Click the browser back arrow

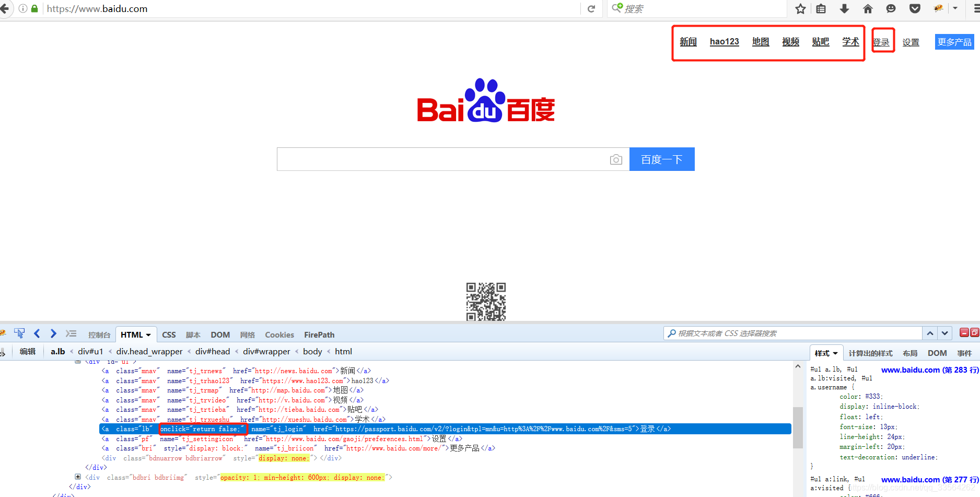[x=4, y=8]
